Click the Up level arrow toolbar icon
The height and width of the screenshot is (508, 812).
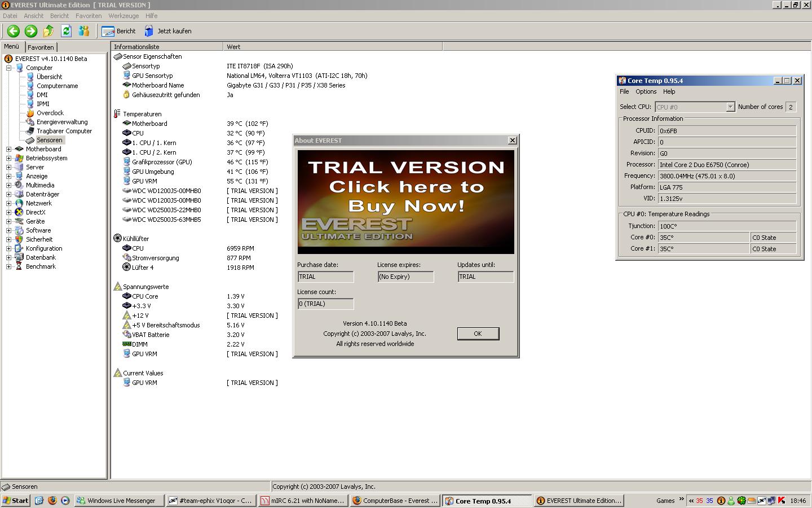pos(48,31)
